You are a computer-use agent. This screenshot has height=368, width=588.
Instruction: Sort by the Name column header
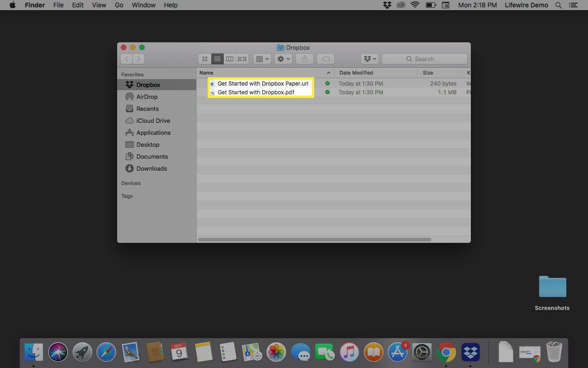pyautogui.click(x=265, y=73)
